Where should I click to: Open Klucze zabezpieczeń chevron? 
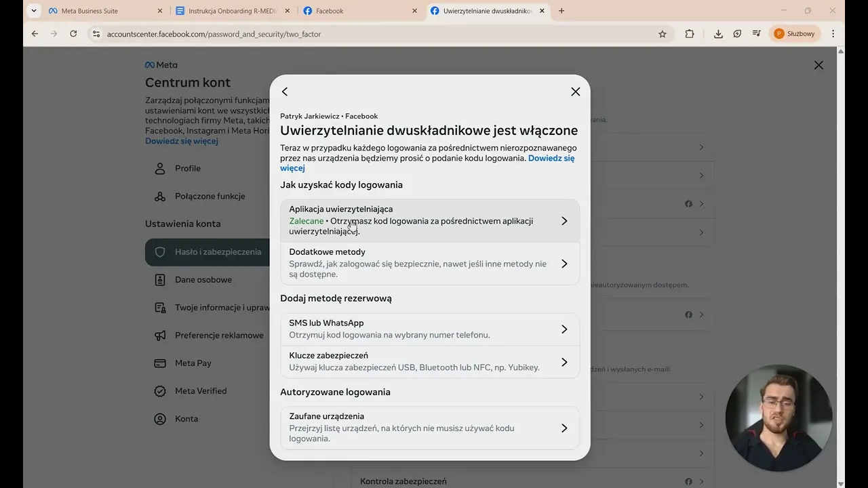564,362
